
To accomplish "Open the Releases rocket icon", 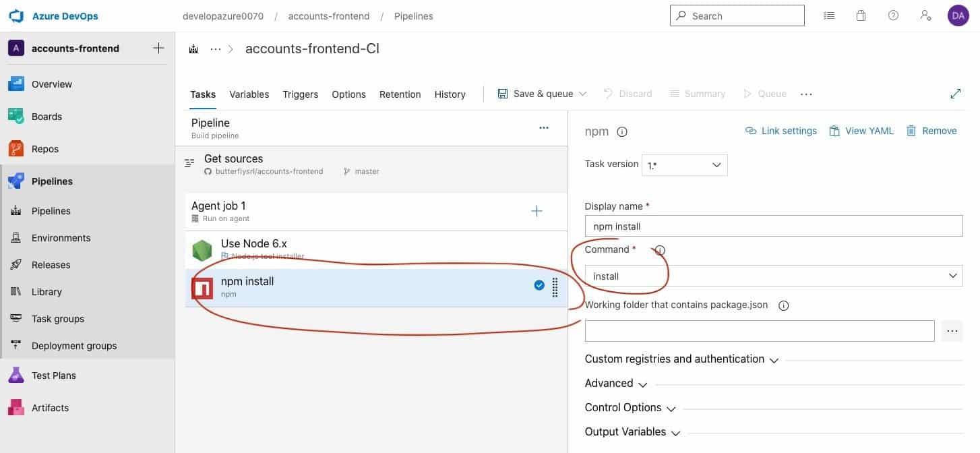I will click(16, 265).
